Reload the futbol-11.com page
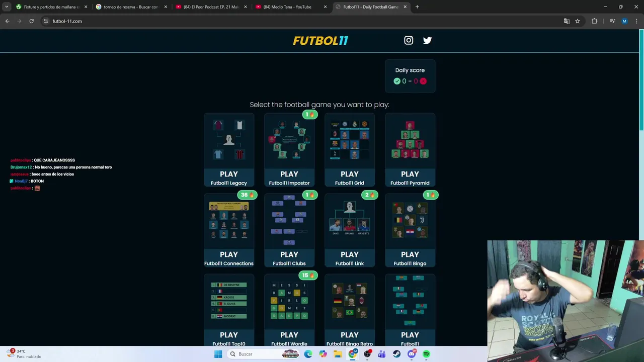This screenshot has width=644, height=362. (x=31, y=21)
